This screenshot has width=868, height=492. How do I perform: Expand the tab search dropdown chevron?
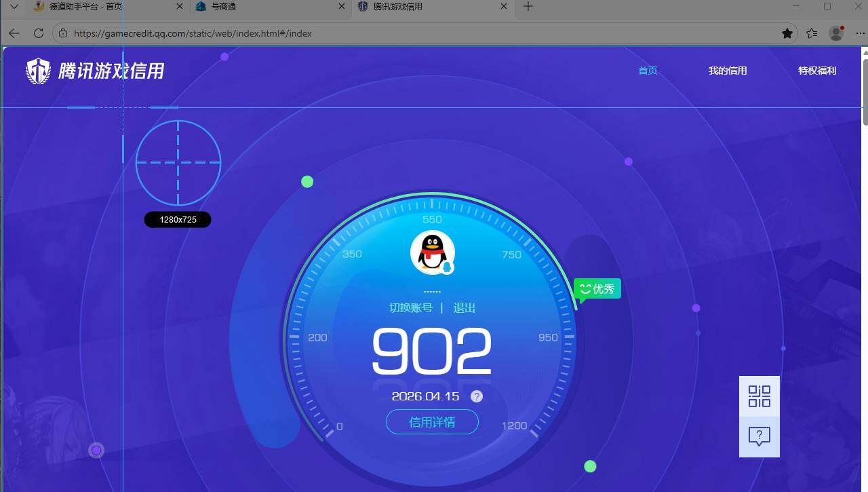pyautogui.click(x=14, y=7)
